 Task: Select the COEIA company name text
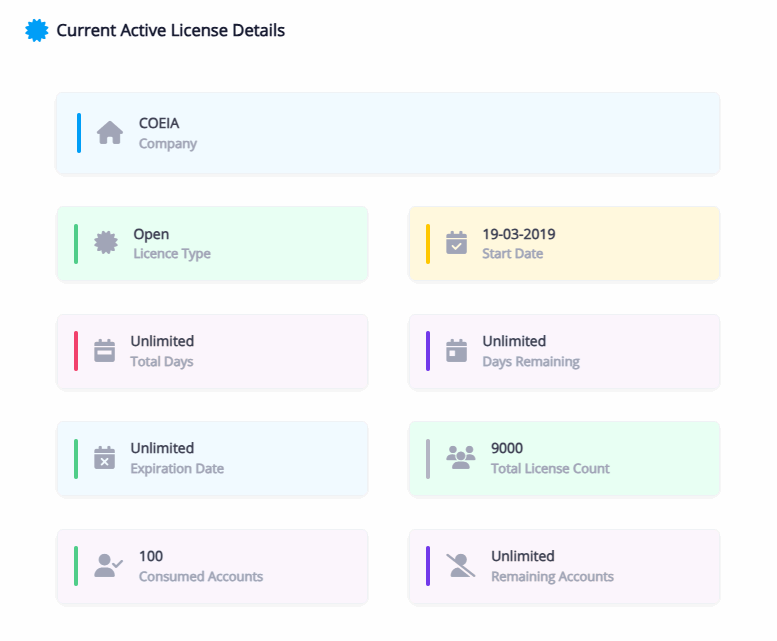pyautogui.click(x=159, y=124)
